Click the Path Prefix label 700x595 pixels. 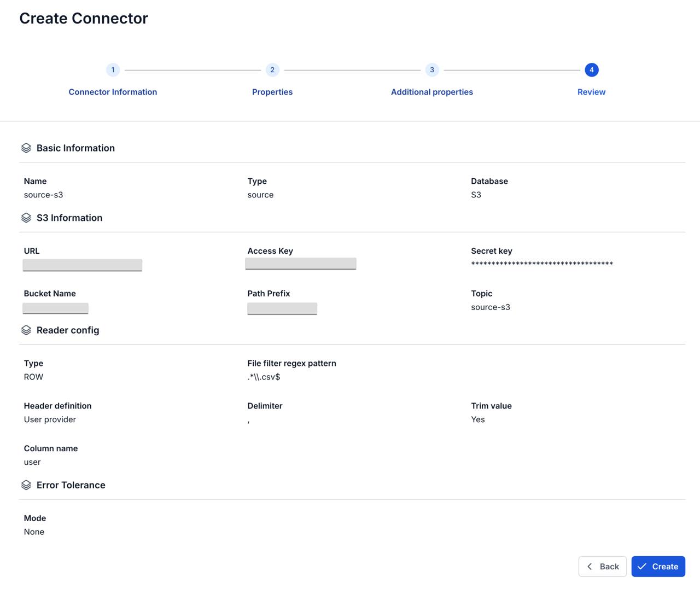[x=269, y=294]
